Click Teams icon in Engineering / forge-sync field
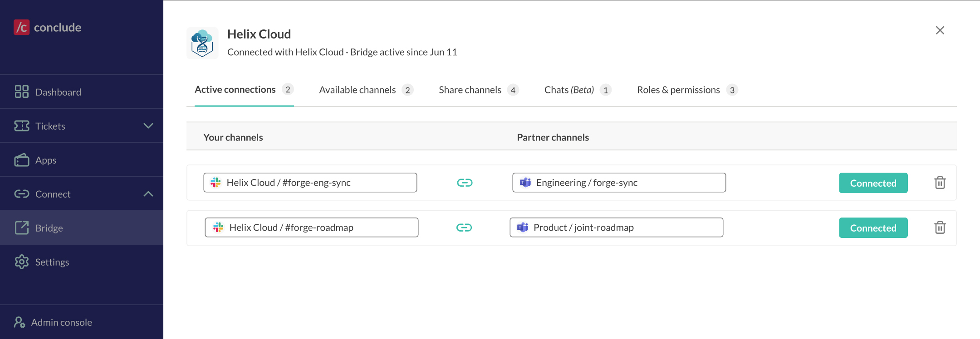Screen dimensions: 980x339 pos(525,182)
